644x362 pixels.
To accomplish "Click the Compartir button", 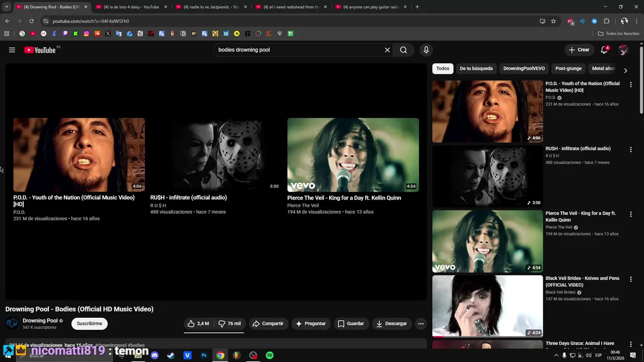I will [268, 324].
